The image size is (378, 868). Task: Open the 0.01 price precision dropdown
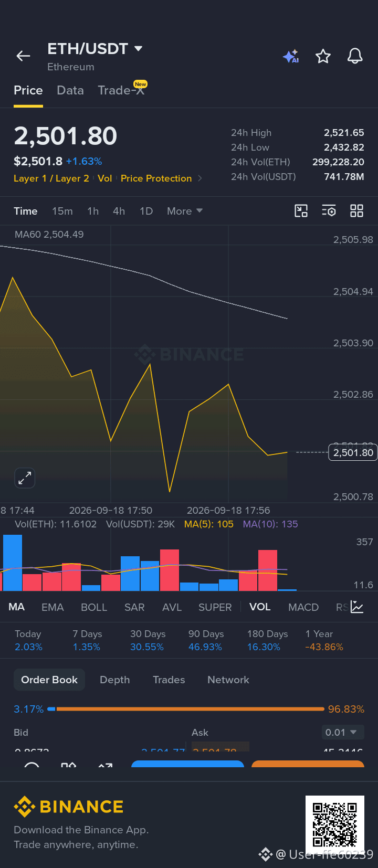[x=341, y=732]
